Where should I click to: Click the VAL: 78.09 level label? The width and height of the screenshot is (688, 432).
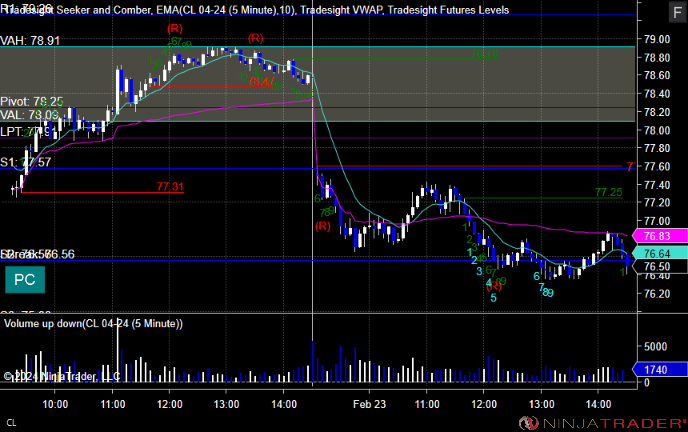click(x=29, y=115)
